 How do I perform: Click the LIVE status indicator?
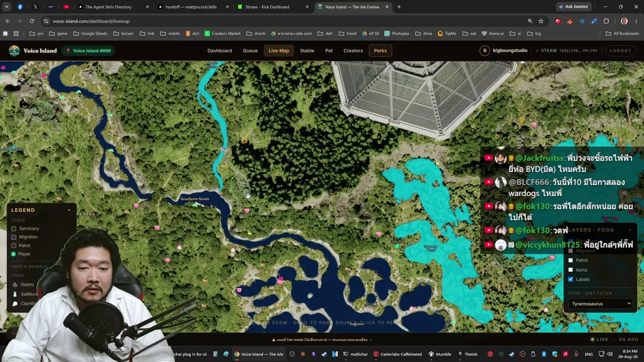pos(599,339)
